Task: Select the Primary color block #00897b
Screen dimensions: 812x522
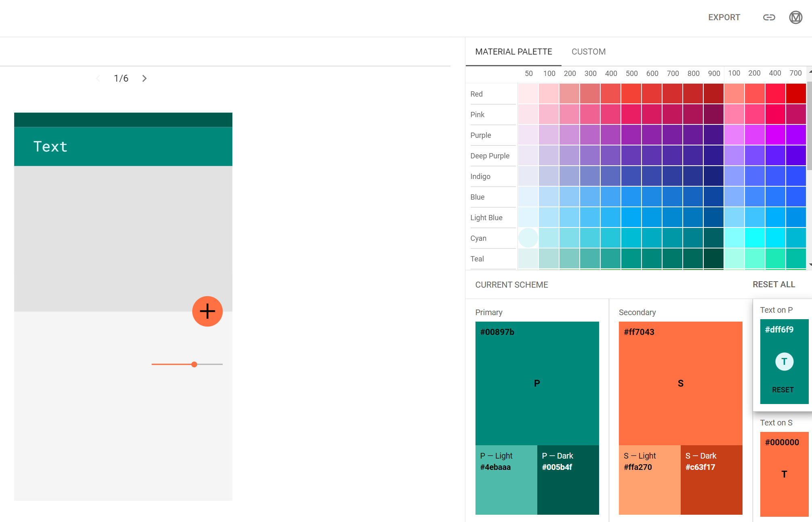Action: tap(537, 383)
